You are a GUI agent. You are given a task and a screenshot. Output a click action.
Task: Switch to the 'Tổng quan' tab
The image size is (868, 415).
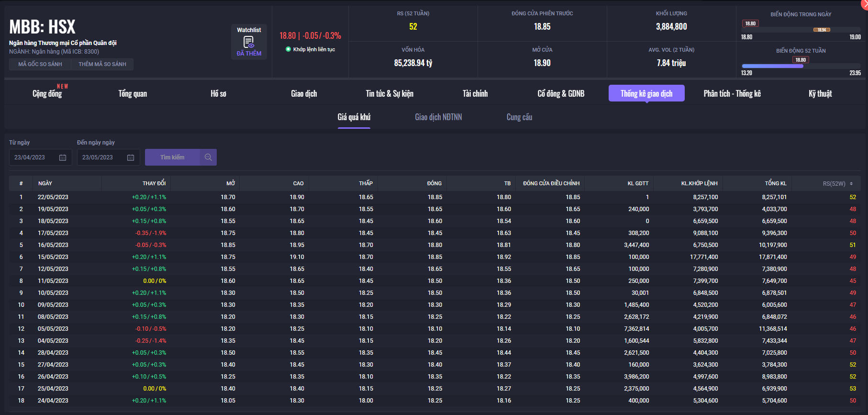133,93
